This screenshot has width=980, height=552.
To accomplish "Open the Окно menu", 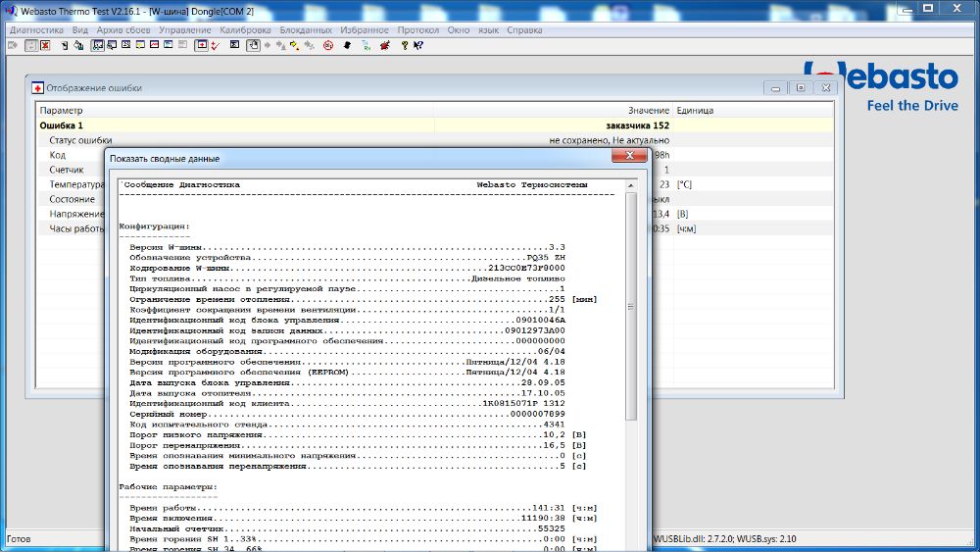I will [458, 30].
